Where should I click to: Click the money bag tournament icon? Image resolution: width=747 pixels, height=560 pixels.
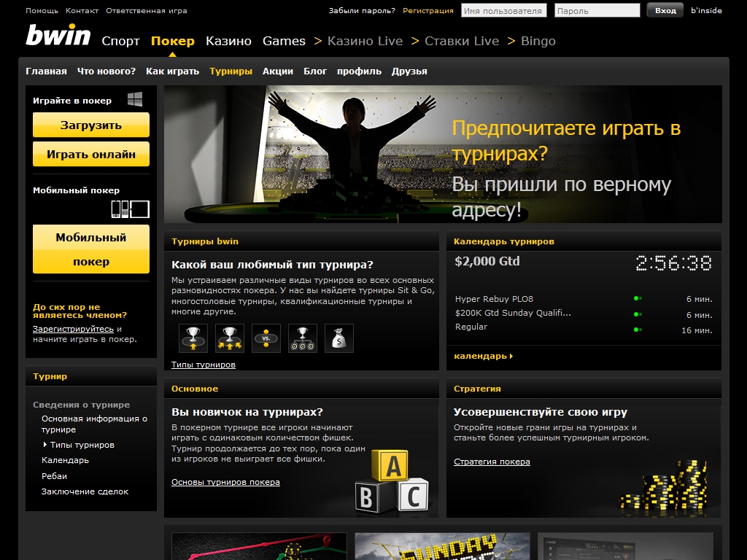click(x=339, y=338)
